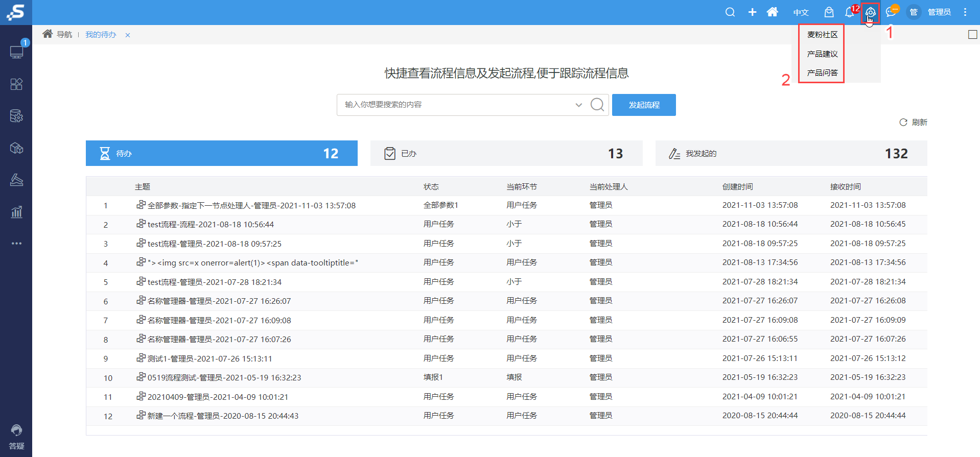This screenshot has height=457, width=980.
Task: Click the 当前环节 column header
Action: 522,187
